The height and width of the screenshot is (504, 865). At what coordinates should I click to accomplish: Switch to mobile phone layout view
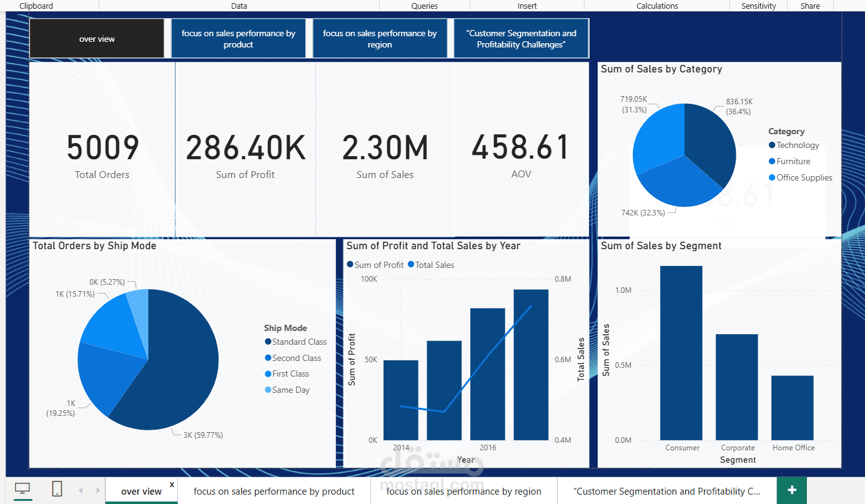coord(56,490)
